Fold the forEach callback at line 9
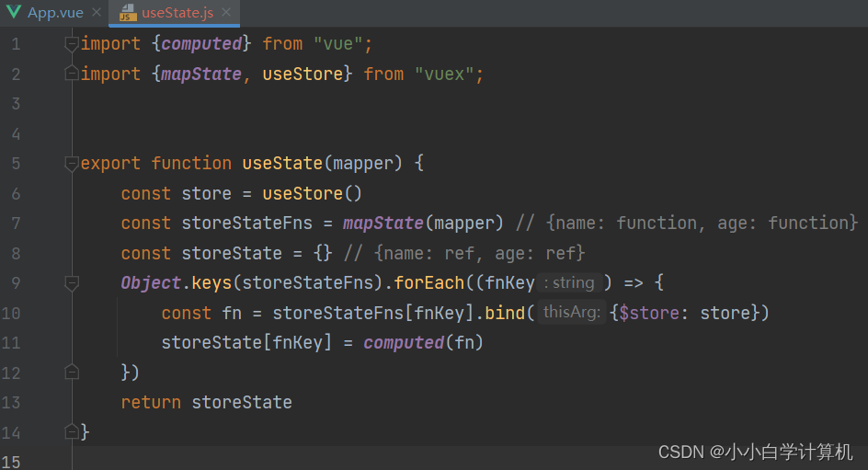The height and width of the screenshot is (470, 868). [72, 283]
